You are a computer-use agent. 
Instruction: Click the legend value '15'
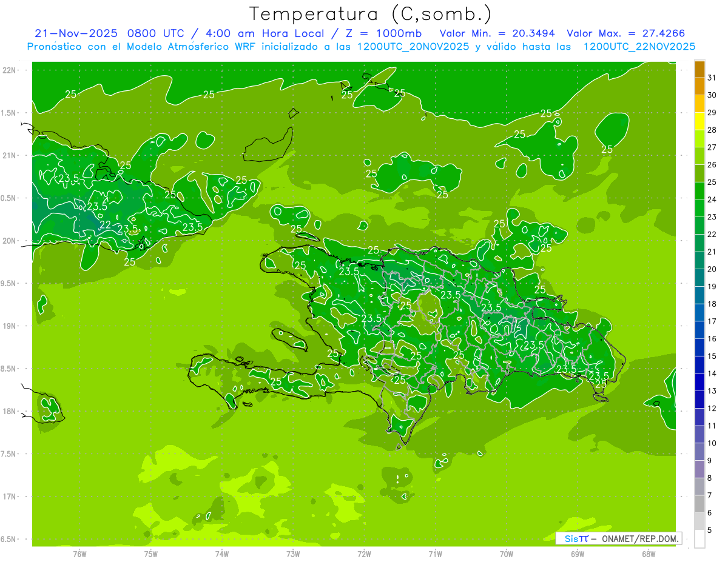(712, 356)
